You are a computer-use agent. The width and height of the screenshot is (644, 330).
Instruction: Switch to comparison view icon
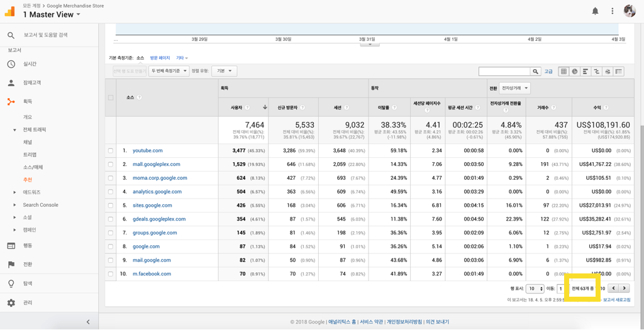[596, 72]
